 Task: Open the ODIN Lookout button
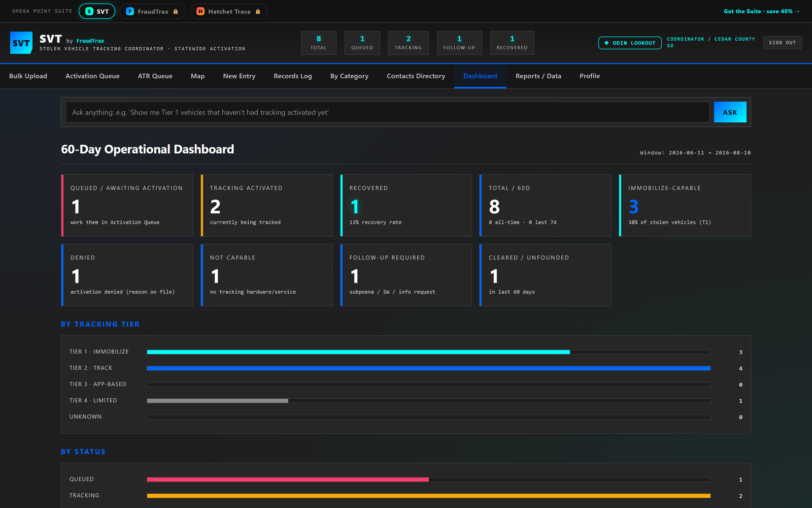tap(630, 43)
